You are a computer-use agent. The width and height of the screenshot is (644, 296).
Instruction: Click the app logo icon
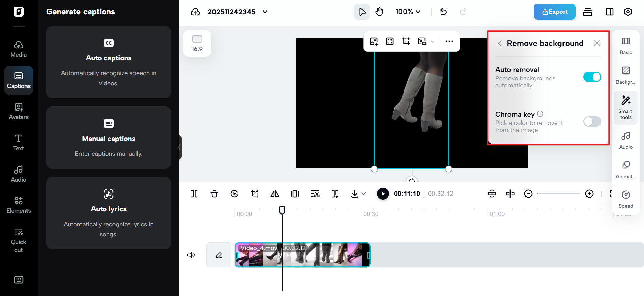19,12
